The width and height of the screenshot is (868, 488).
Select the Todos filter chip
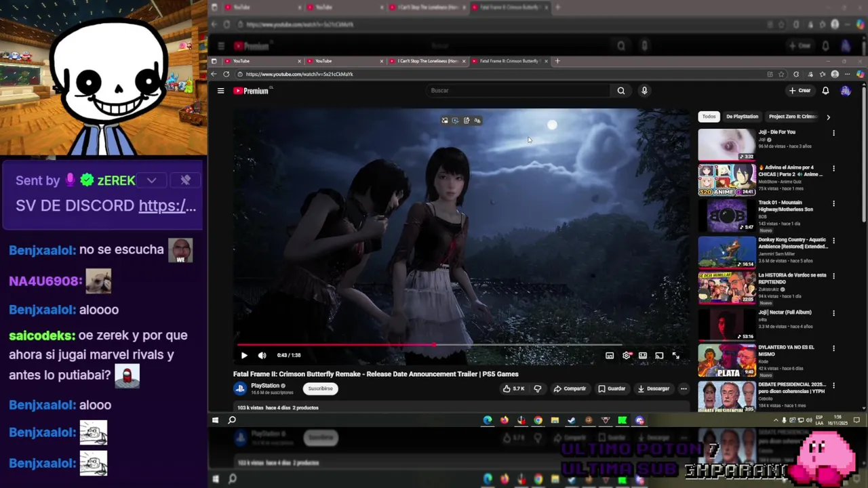click(709, 117)
